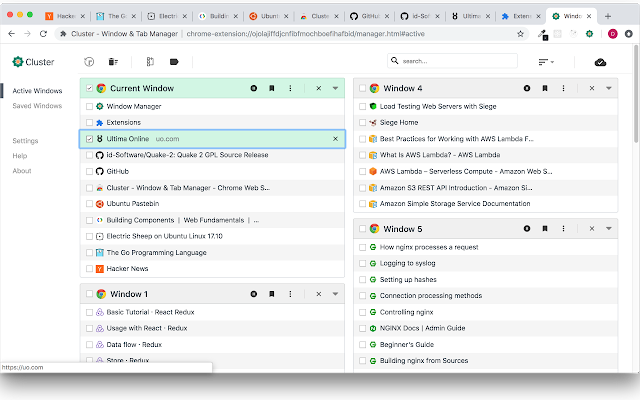The image size is (640, 400).
Task: Open the About sidebar item
Action: click(x=22, y=171)
